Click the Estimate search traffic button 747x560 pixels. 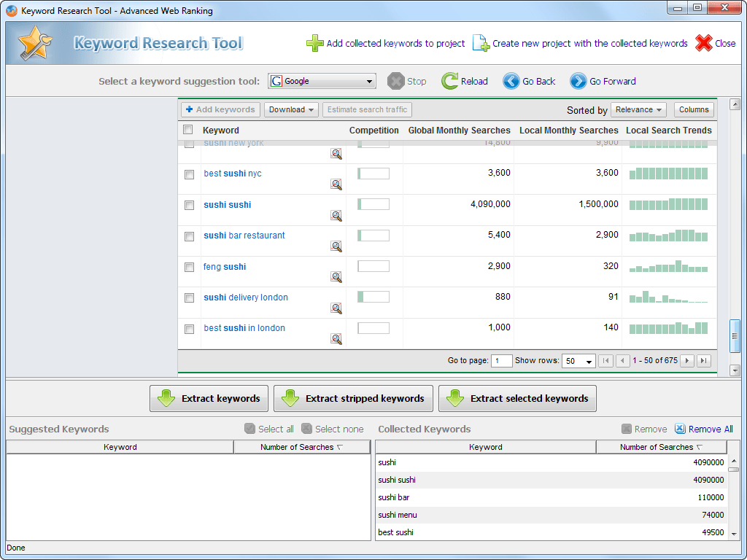tap(367, 109)
